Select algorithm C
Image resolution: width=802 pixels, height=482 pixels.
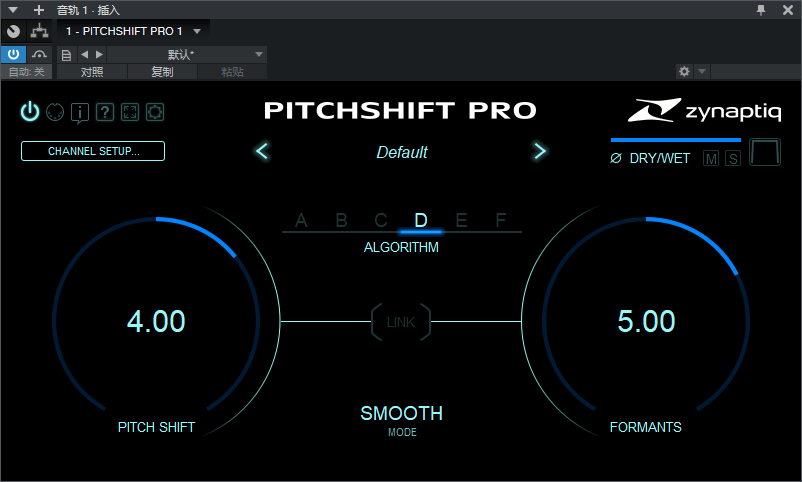click(381, 221)
